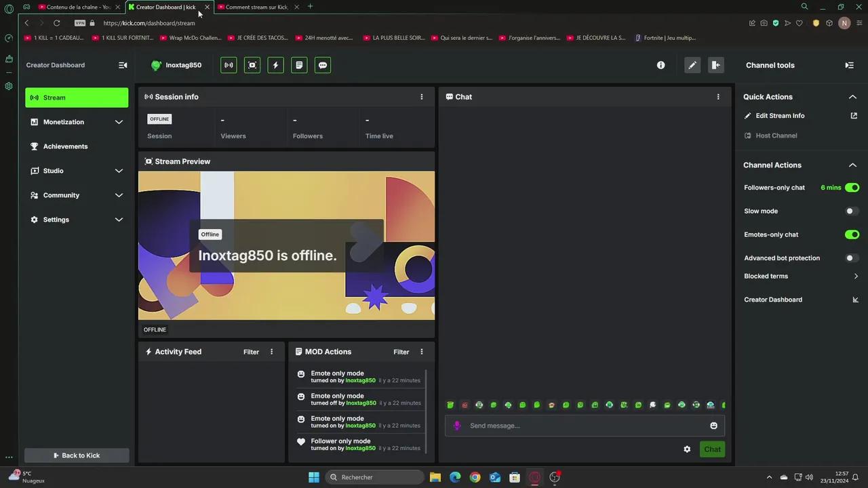Switch to the Comment stream sur Kick tab
Image resolution: width=868 pixels, height=488 pixels.
256,7
